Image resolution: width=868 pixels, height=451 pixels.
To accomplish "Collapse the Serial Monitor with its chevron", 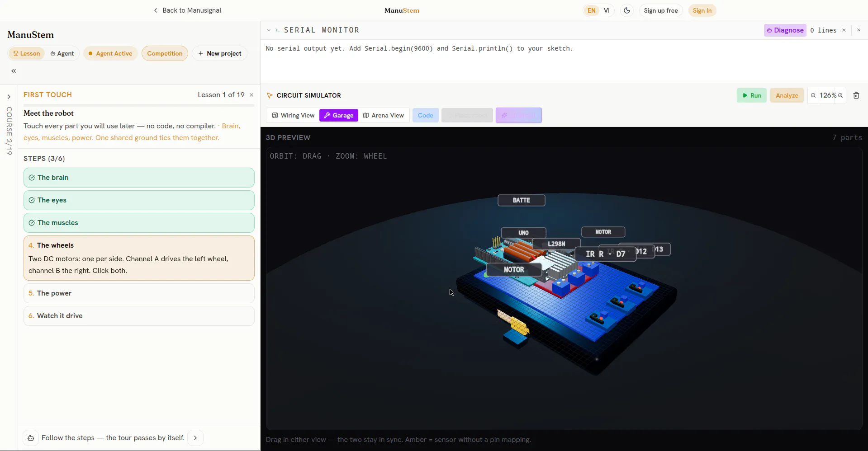I will click(x=269, y=30).
